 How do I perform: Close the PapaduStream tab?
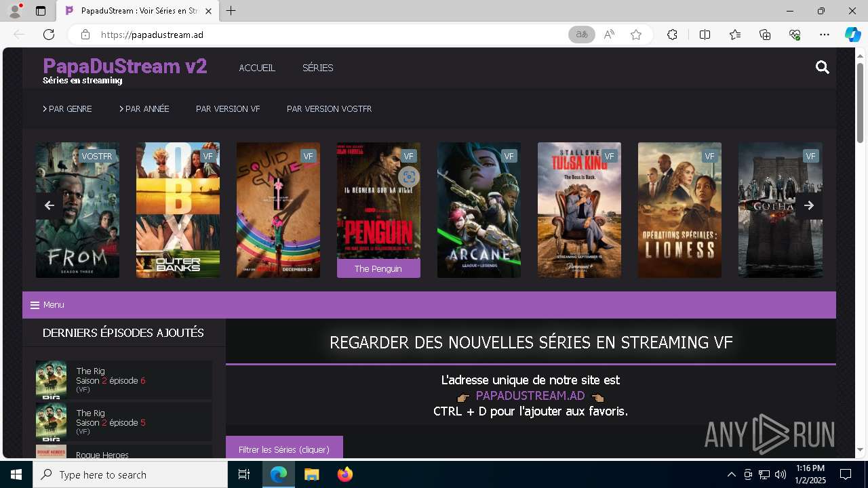(x=208, y=11)
